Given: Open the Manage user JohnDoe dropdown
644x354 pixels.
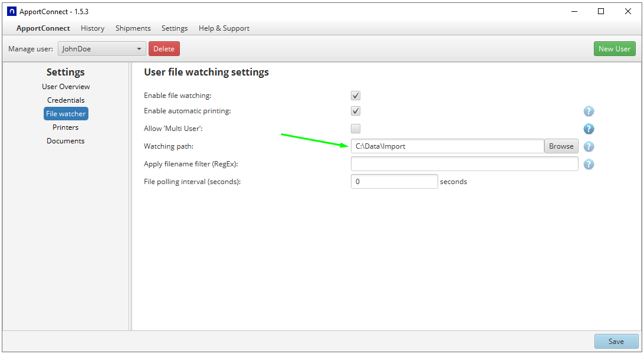Looking at the screenshot, I should [x=102, y=49].
